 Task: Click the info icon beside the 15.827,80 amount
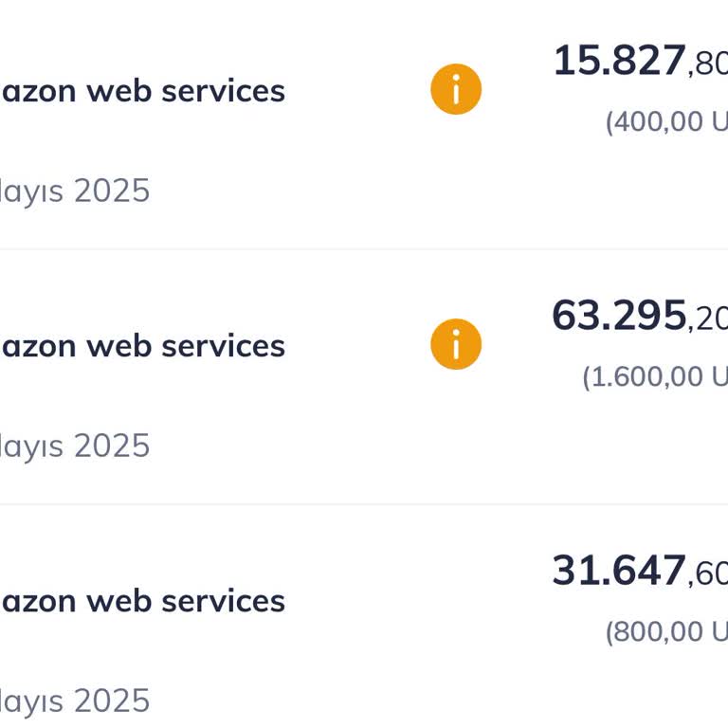pyautogui.click(x=456, y=90)
